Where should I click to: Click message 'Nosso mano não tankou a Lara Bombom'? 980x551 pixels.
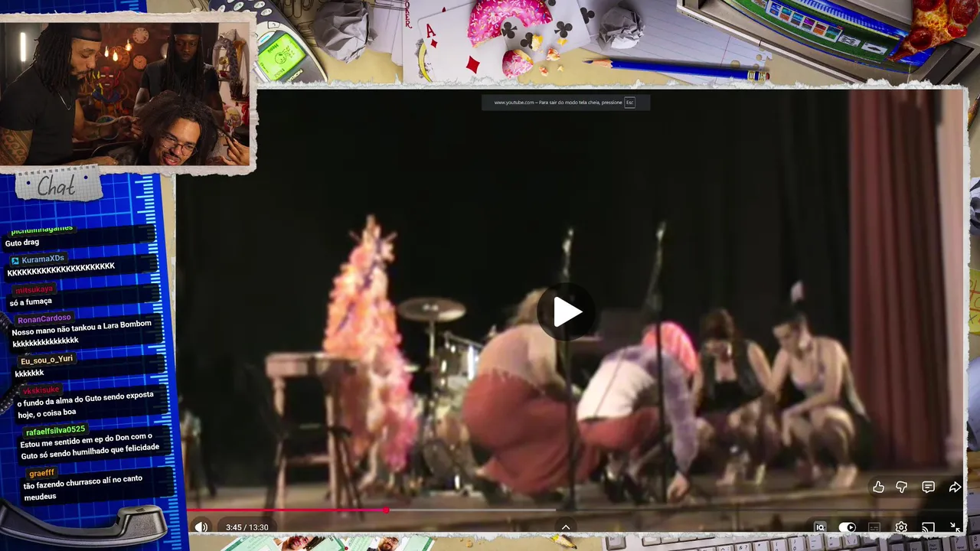pyautogui.click(x=82, y=328)
